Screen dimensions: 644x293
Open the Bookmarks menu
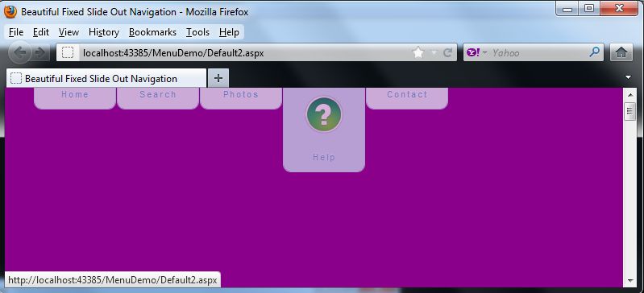point(152,32)
